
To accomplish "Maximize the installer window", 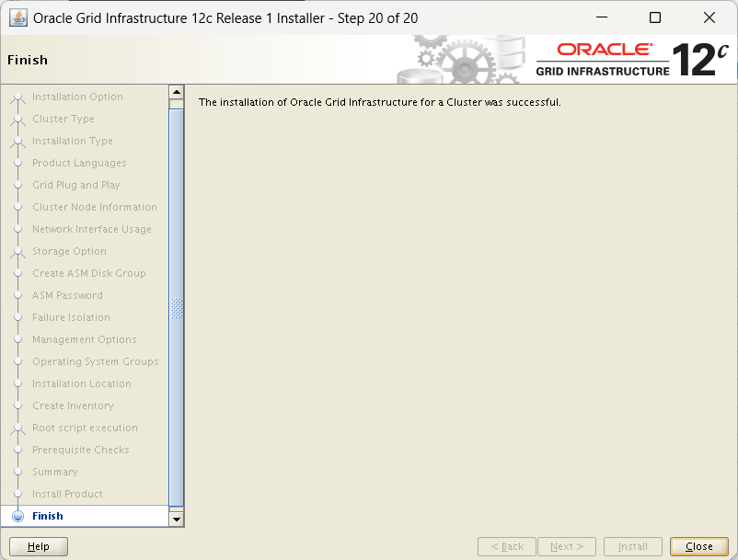I will click(x=654, y=17).
